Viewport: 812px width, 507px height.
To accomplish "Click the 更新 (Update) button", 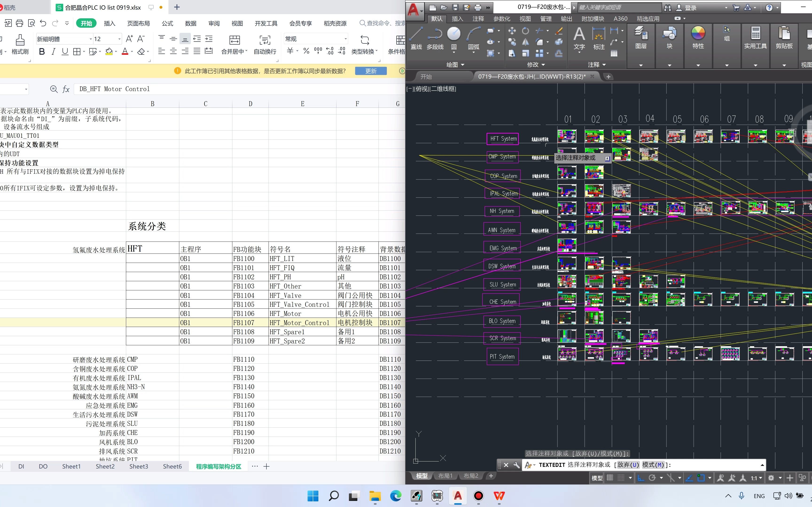I will click(371, 71).
